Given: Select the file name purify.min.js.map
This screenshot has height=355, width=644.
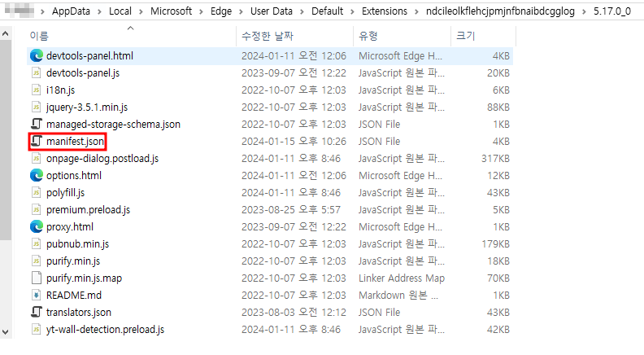Looking at the screenshot, I should coord(85,278).
